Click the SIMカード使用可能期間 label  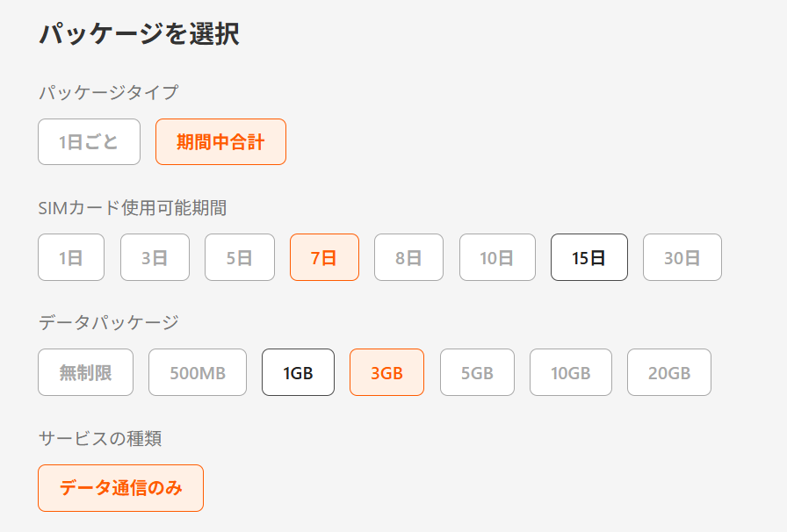(x=133, y=208)
